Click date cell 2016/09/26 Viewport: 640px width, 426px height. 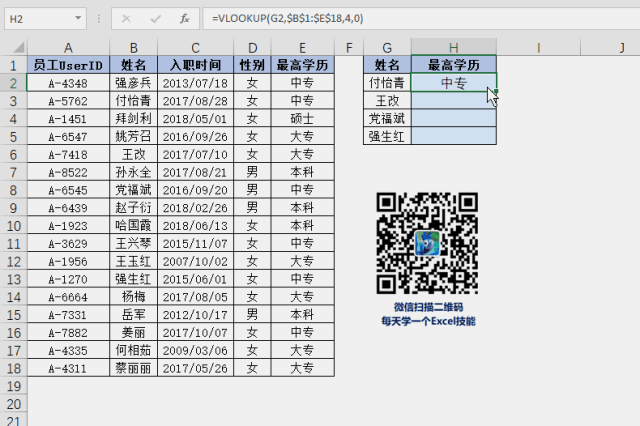coord(195,136)
